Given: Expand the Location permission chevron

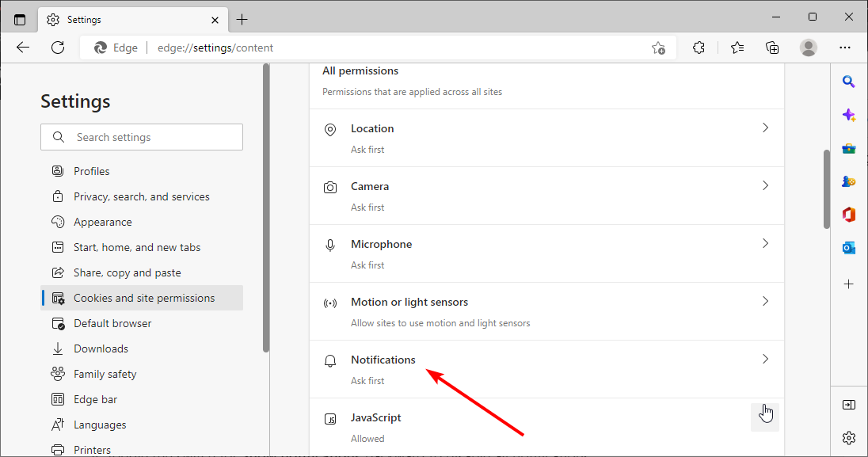Looking at the screenshot, I should point(765,128).
